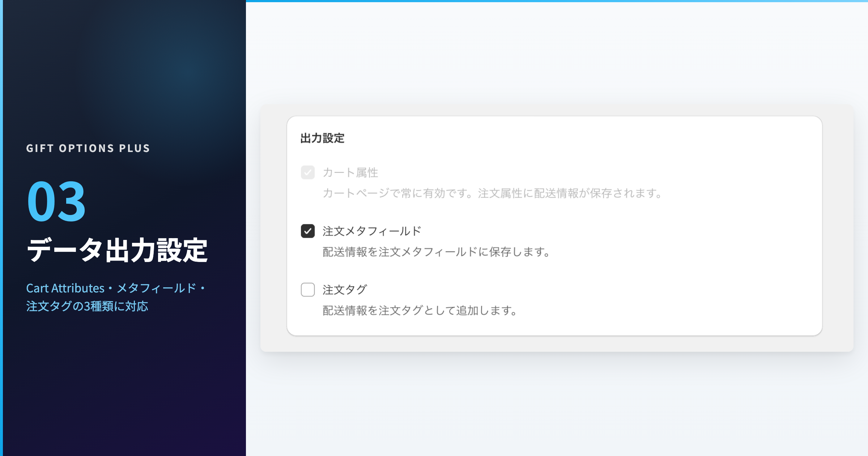Click the blue vertical accent strip
This screenshot has width=868, height=456.
(x=1, y=228)
